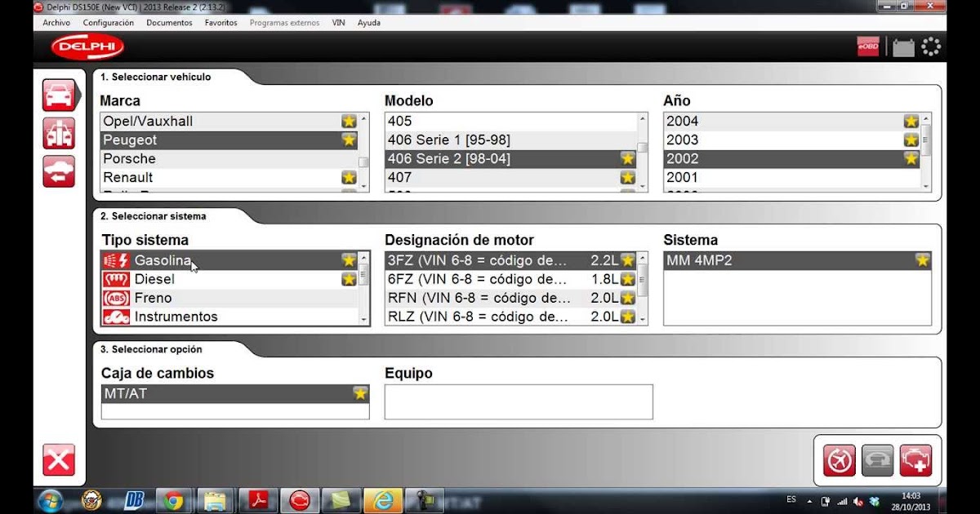The image size is (980, 514).
Task: Click the empty Equipo field
Action: point(519,401)
